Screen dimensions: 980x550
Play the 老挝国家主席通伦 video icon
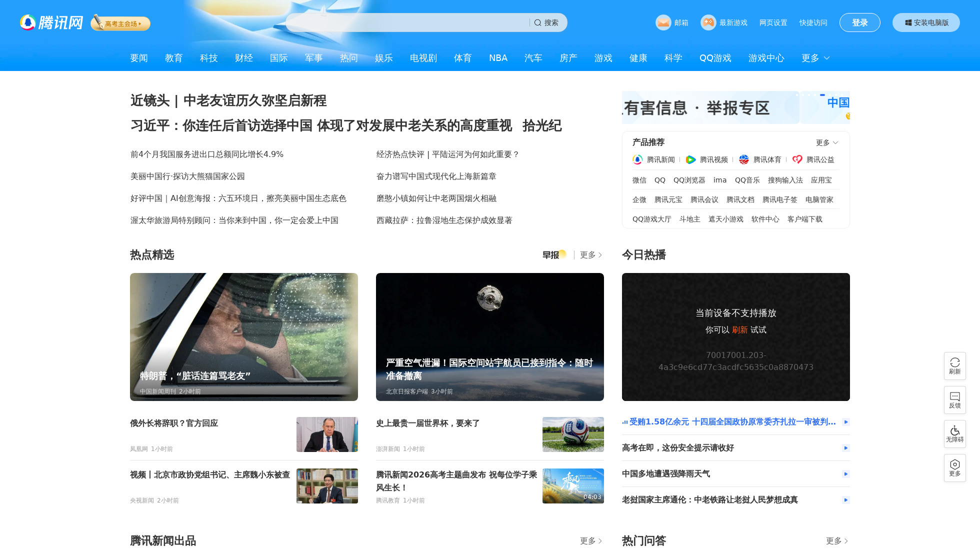click(x=845, y=500)
